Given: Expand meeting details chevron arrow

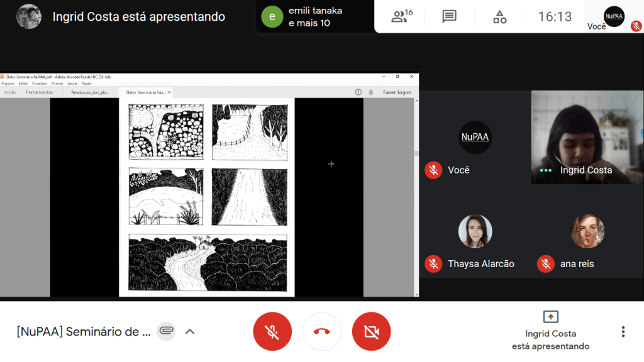Looking at the screenshot, I should click(x=189, y=331).
